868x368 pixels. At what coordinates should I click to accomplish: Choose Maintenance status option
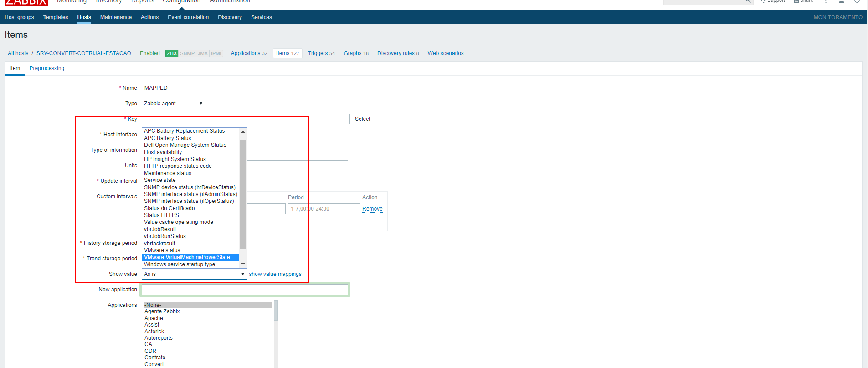point(191,173)
